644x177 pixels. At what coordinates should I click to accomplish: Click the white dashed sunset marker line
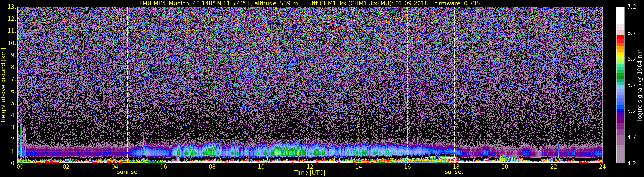tap(454, 85)
